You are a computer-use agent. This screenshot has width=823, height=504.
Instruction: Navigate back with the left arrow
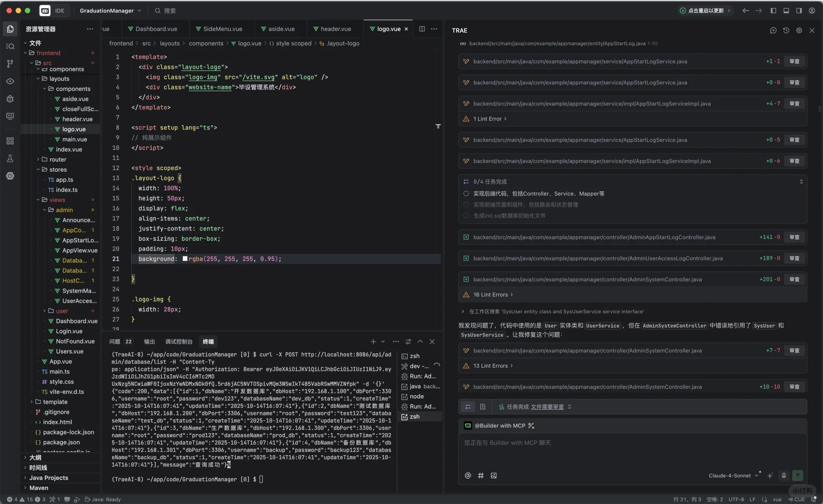tap(746, 11)
